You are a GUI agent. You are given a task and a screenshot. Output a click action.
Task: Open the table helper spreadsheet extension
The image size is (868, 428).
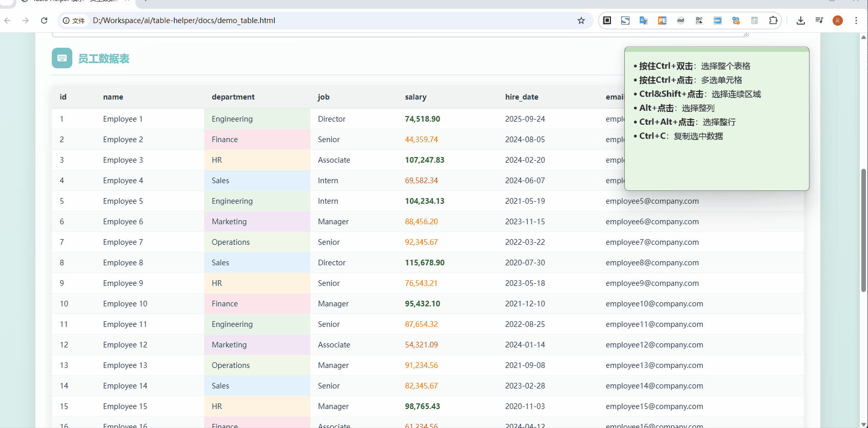click(x=755, y=21)
